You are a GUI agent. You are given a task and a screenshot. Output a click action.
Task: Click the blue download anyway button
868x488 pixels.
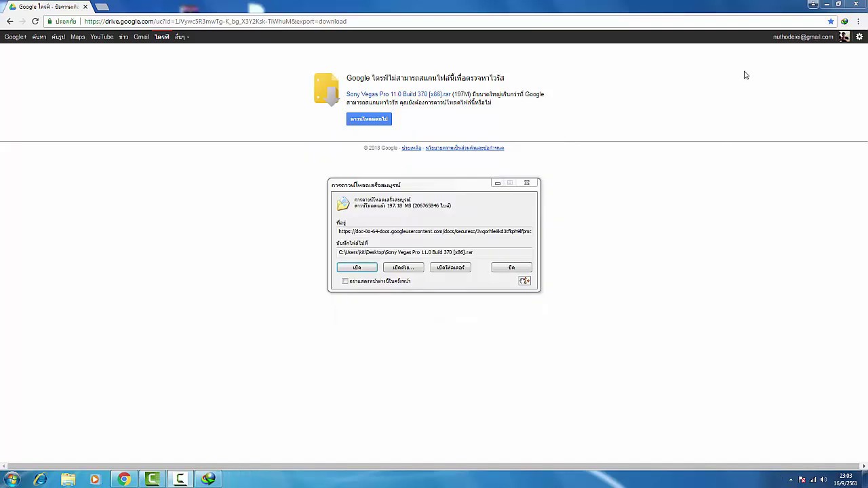click(369, 119)
